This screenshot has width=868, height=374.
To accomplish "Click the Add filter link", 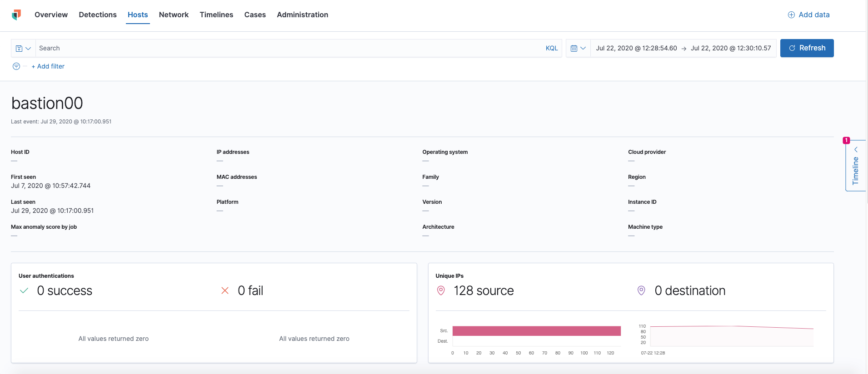I will coord(48,66).
